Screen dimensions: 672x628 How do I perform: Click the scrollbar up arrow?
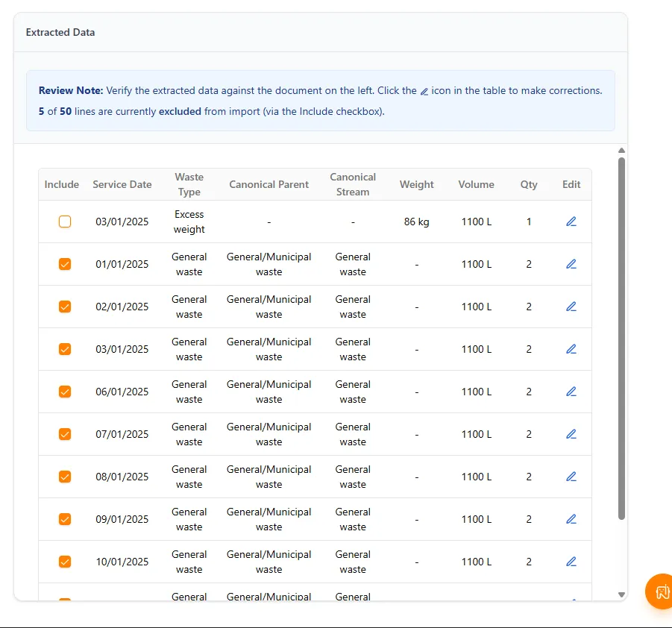point(621,149)
